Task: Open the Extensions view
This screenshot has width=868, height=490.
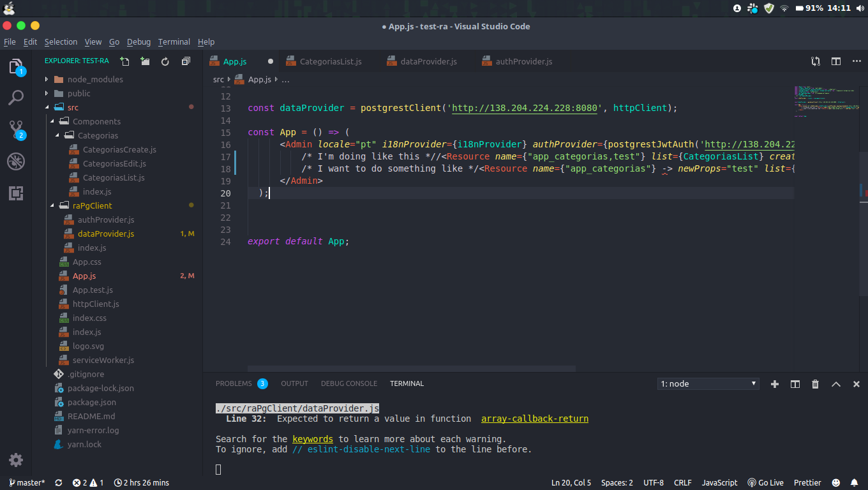Action: 15,193
